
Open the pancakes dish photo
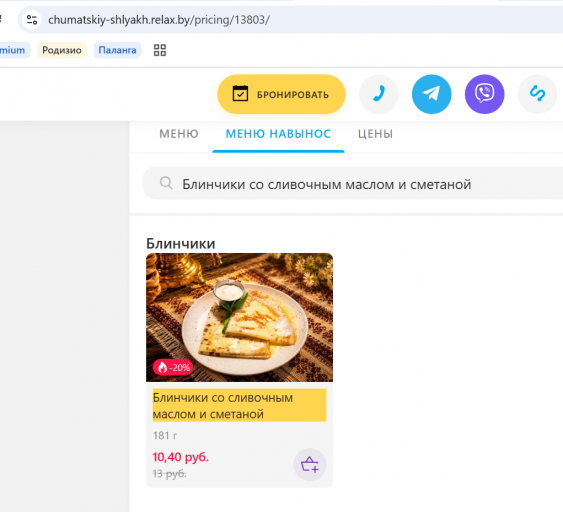coord(239,317)
